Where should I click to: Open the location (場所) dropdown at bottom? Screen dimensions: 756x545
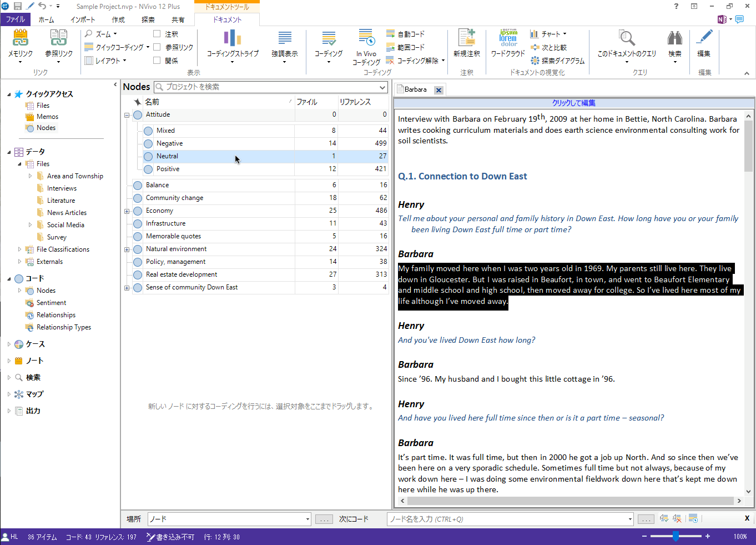click(308, 519)
